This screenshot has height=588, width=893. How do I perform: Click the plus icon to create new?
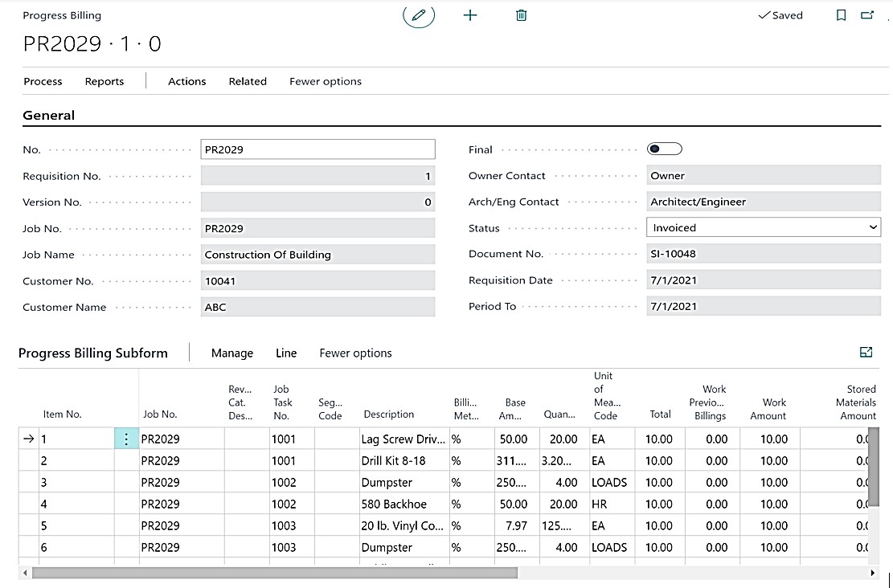tap(470, 15)
